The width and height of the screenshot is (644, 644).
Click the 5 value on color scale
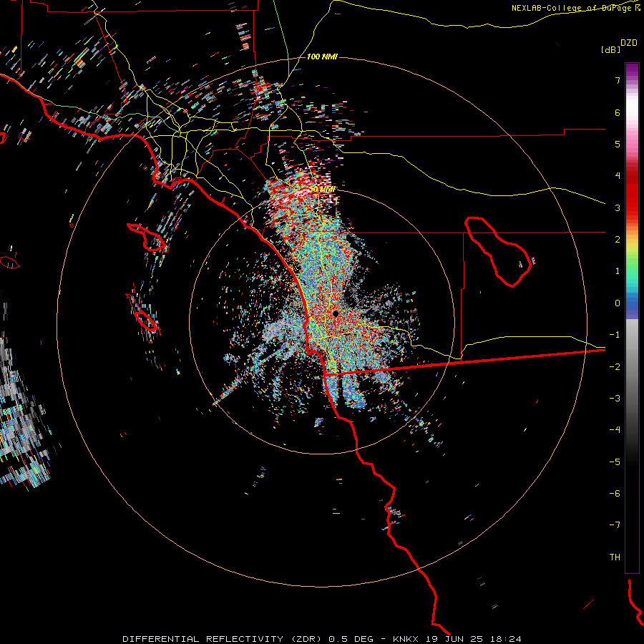pyautogui.click(x=618, y=144)
